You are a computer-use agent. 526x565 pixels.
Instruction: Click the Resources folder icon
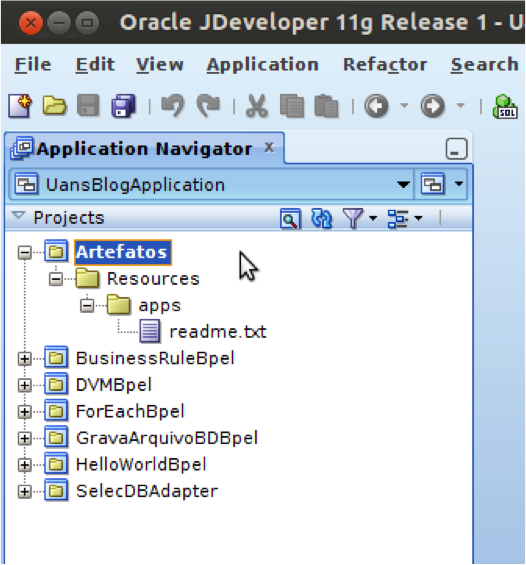[87, 278]
